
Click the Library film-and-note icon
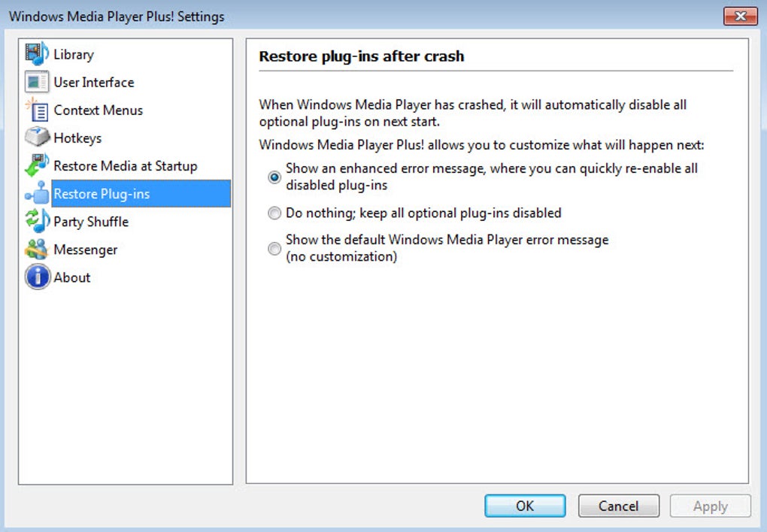(37, 54)
